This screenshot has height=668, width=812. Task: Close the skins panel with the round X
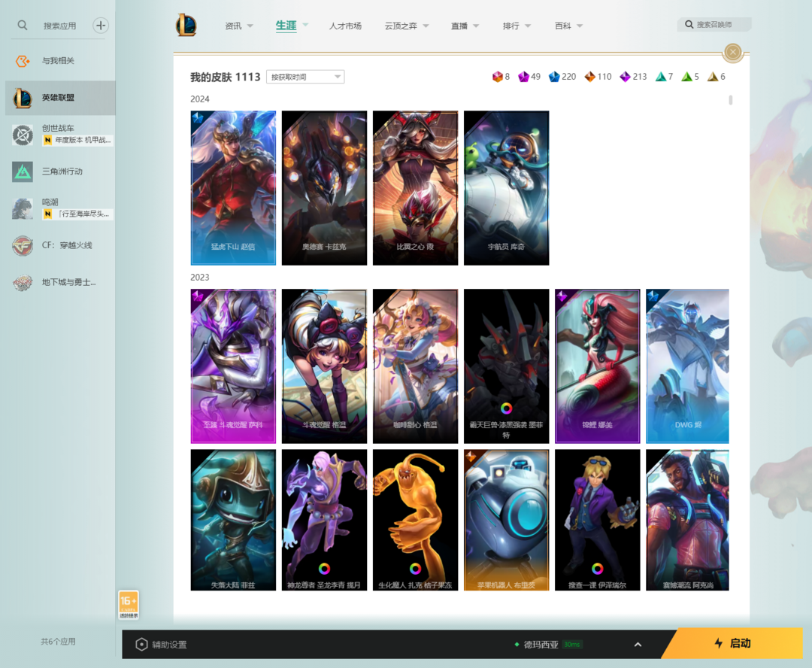(x=733, y=52)
